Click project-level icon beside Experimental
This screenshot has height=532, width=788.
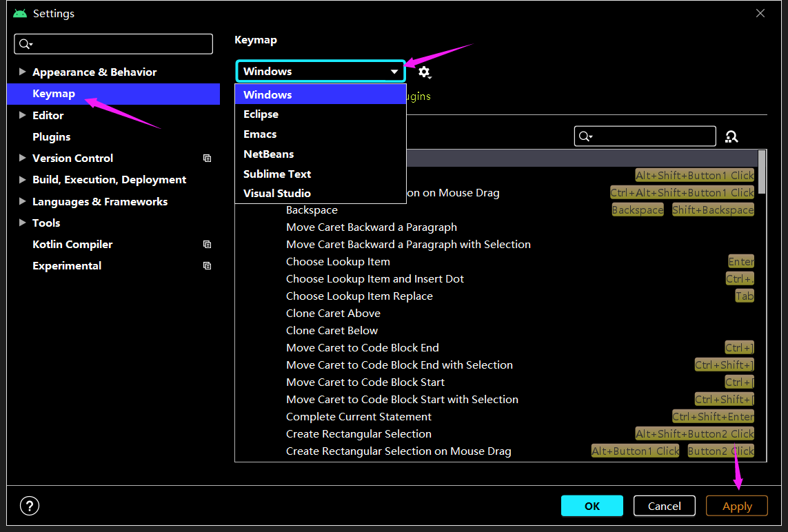[x=207, y=266]
